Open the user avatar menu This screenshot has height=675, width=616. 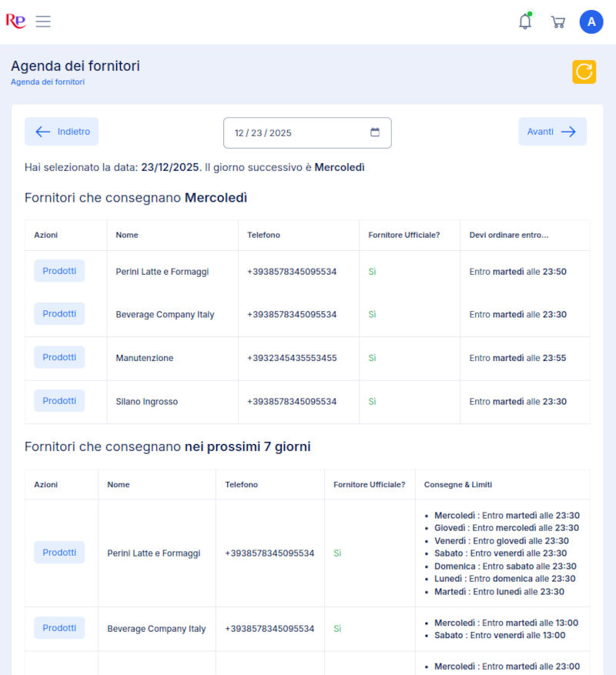[x=591, y=22]
